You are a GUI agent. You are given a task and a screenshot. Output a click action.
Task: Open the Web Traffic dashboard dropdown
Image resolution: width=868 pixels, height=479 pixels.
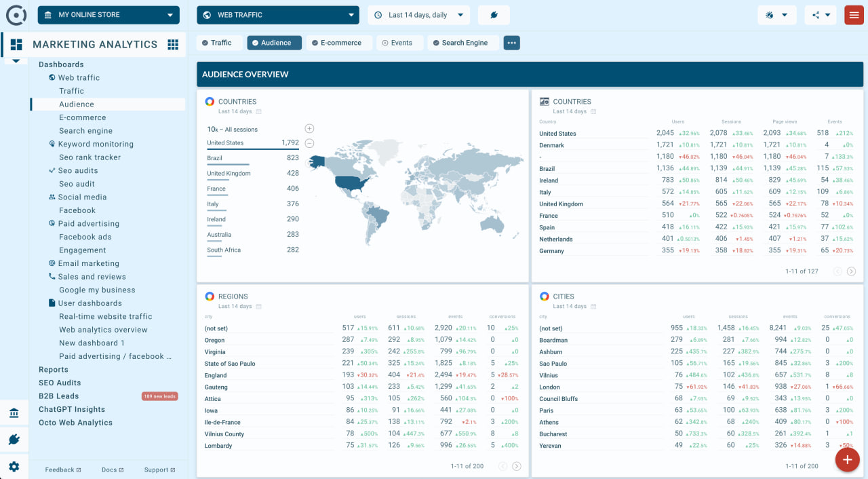point(278,15)
